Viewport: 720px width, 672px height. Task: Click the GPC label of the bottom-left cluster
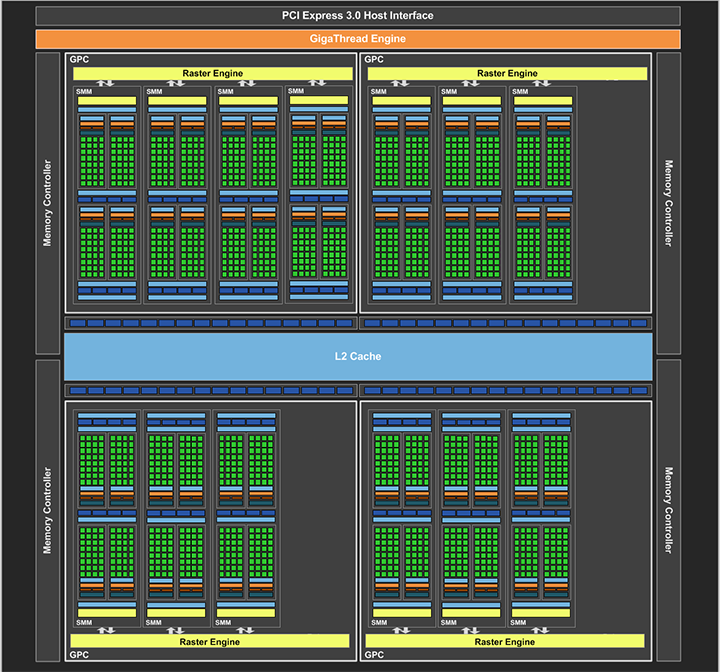point(79,654)
